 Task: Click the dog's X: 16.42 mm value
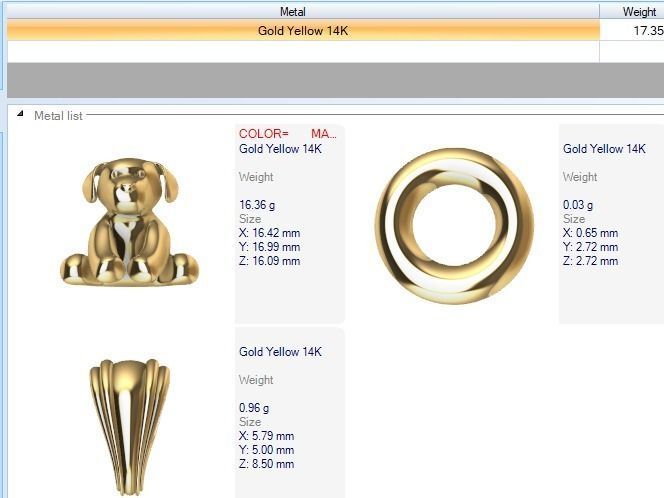coord(269,233)
